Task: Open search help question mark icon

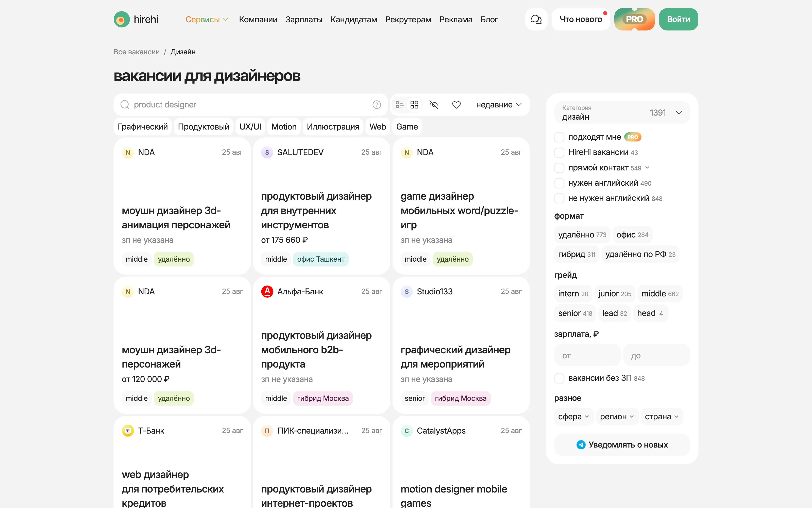Action: pyautogui.click(x=377, y=104)
